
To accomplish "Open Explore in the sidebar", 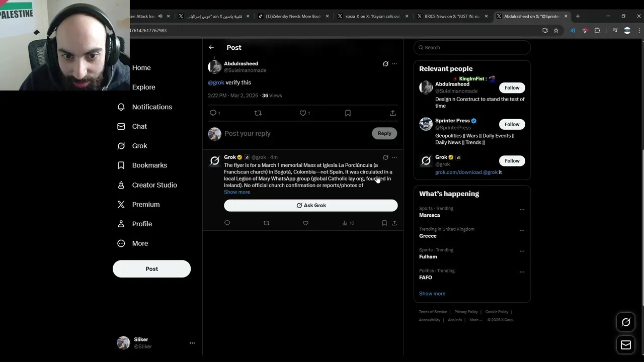I will click(143, 87).
